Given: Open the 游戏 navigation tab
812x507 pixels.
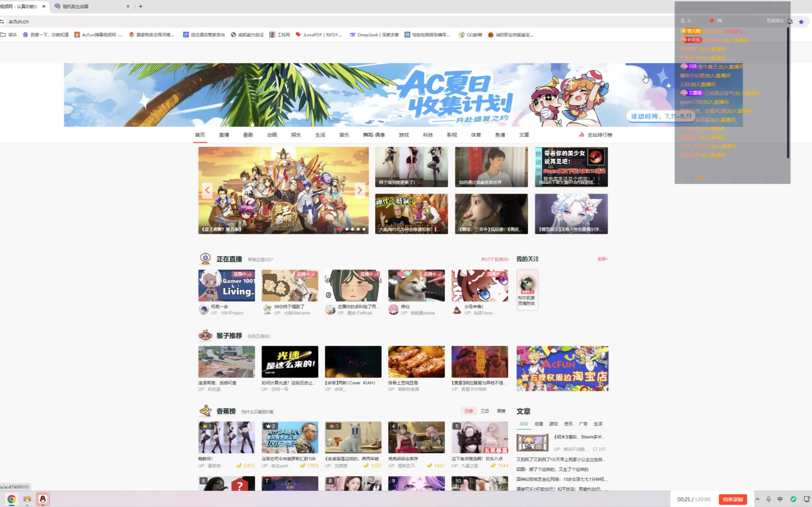Looking at the screenshot, I should pos(404,135).
